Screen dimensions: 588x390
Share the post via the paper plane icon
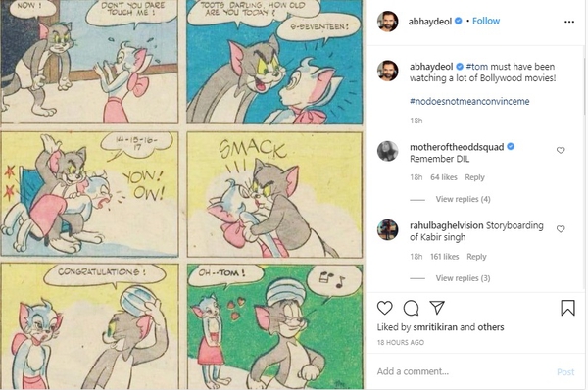pos(437,308)
